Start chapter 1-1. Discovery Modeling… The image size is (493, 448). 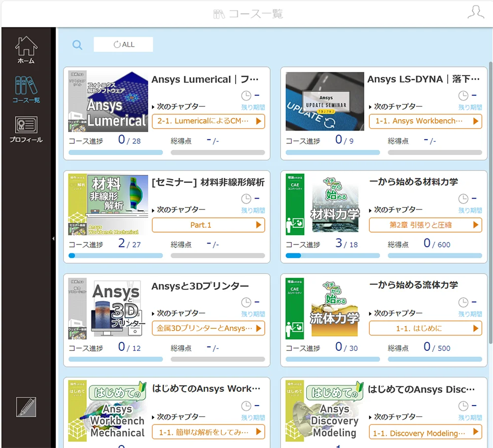pyautogui.click(x=425, y=432)
